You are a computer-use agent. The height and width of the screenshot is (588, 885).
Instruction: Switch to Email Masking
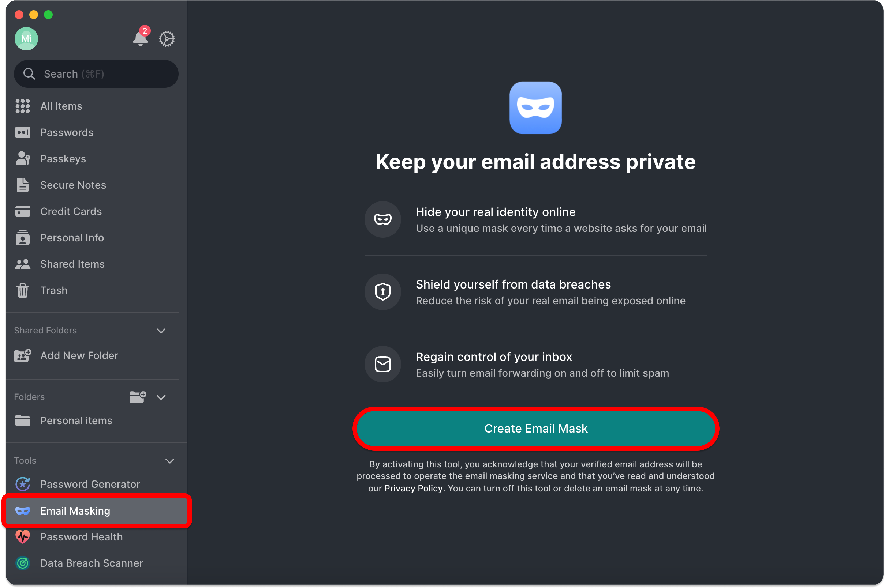[x=75, y=511]
